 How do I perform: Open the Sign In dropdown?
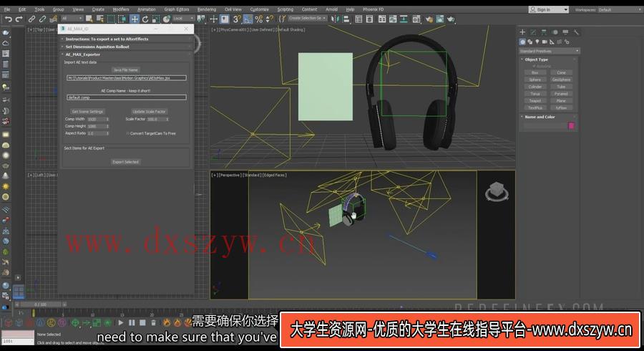pyautogui.click(x=548, y=9)
